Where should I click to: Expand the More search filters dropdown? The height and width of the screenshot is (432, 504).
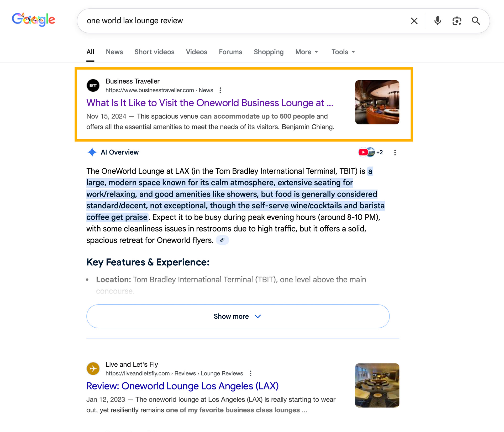(307, 52)
